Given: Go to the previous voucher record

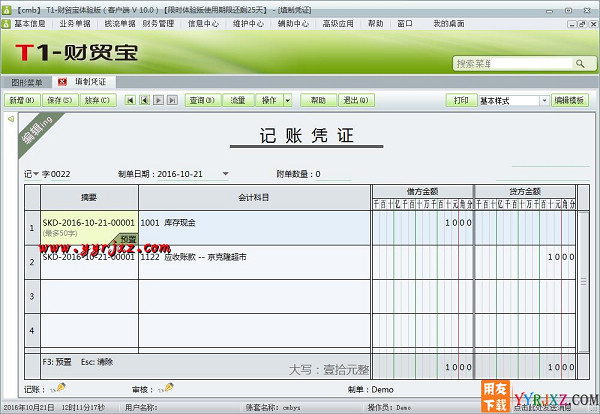Looking at the screenshot, I should [144, 100].
